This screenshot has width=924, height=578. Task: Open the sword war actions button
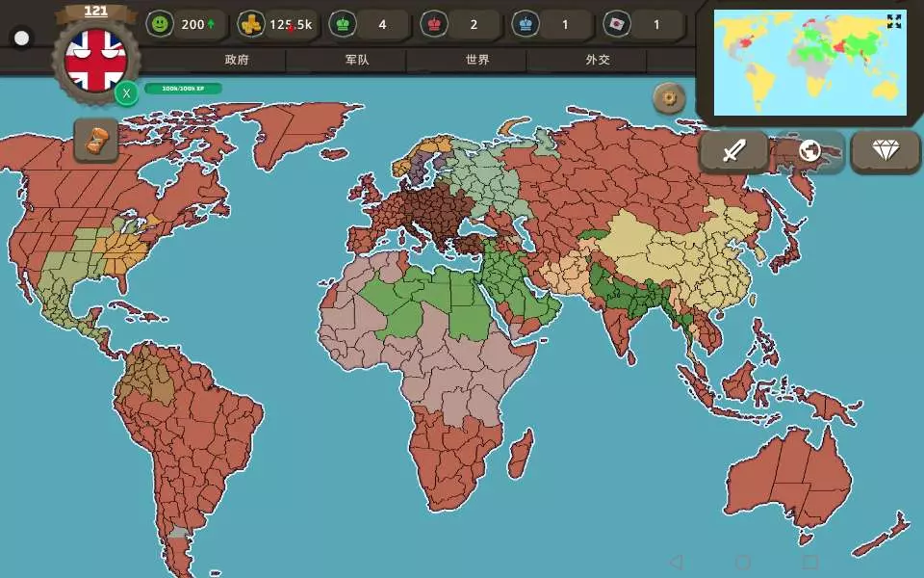coord(733,151)
